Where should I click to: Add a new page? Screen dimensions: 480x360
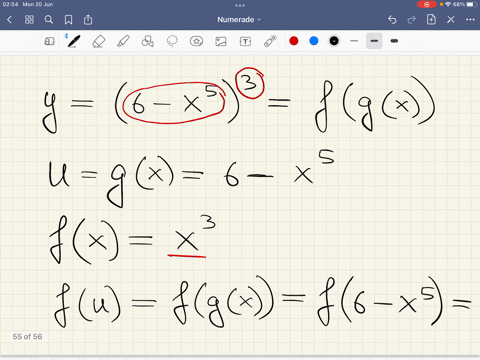click(x=431, y=20)
